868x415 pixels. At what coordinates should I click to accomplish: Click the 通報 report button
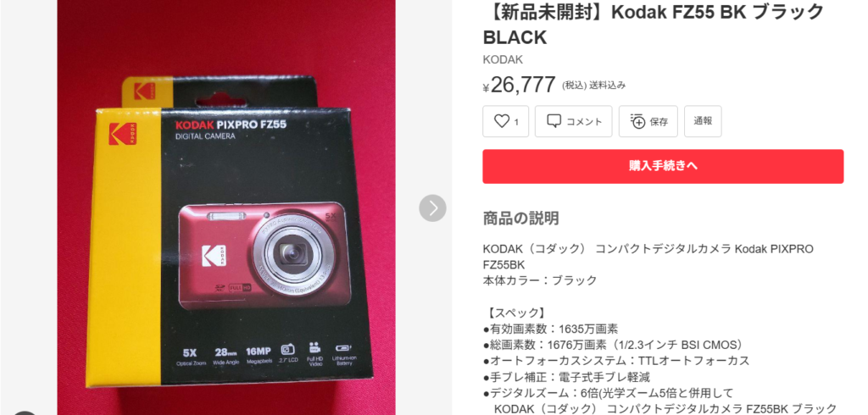tap(703, 121)
